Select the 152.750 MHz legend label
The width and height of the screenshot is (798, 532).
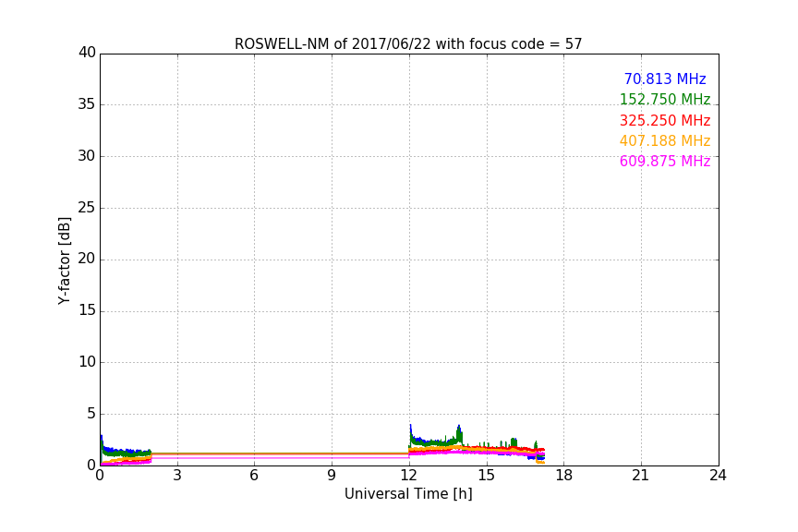[665, 99]
